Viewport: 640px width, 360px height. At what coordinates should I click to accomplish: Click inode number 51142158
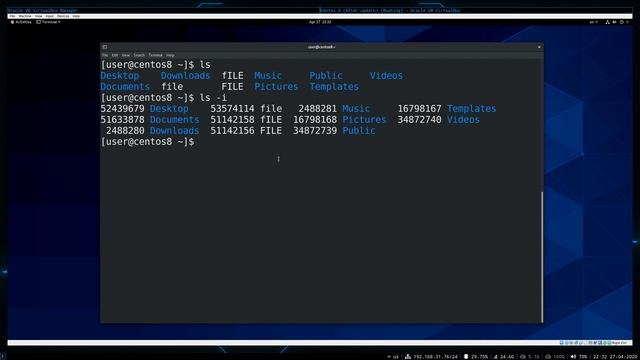pyautogui.click(x=232, y=120)
